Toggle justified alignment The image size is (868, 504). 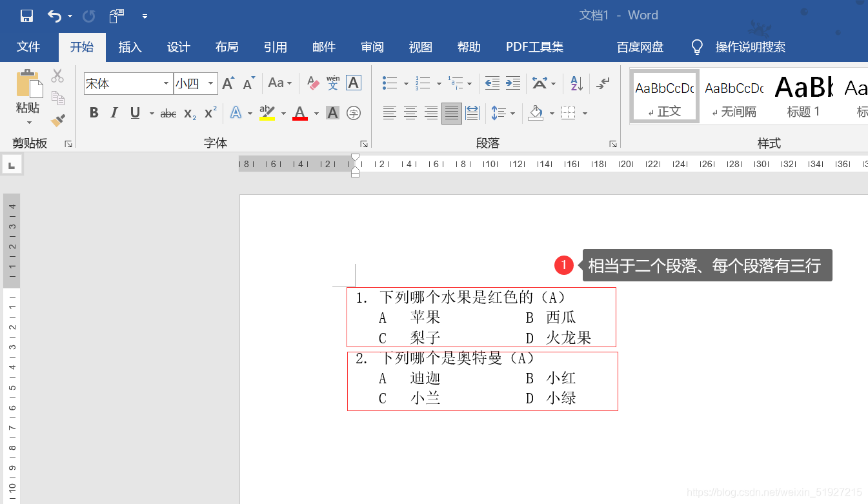coord(452,113)
